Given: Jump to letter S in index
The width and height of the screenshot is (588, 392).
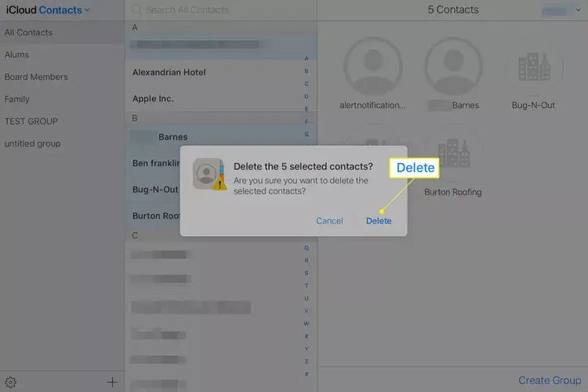Looking at the screenshot, I should pyautogui.click(x=307, y=273).
